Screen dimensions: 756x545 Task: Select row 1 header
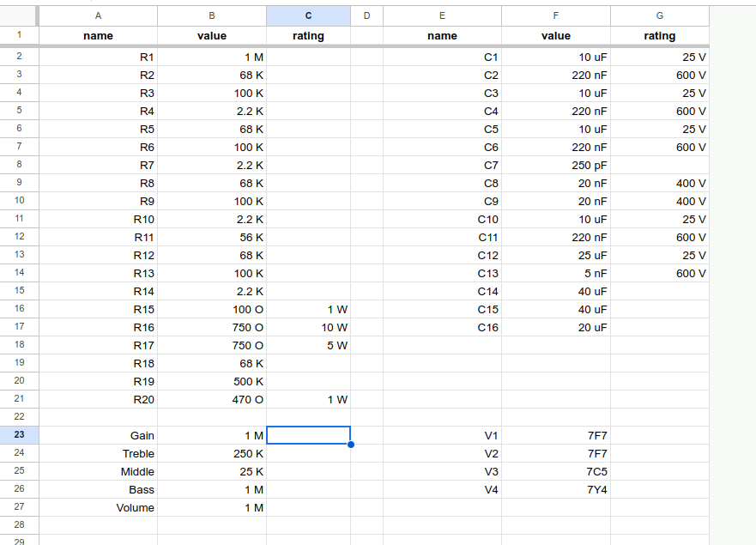tap(19, 35)
